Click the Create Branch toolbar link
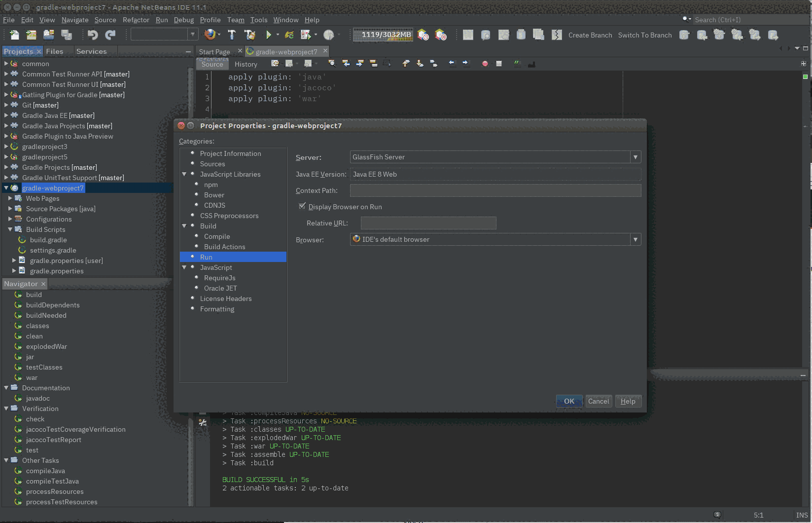 tap(590, 35)
